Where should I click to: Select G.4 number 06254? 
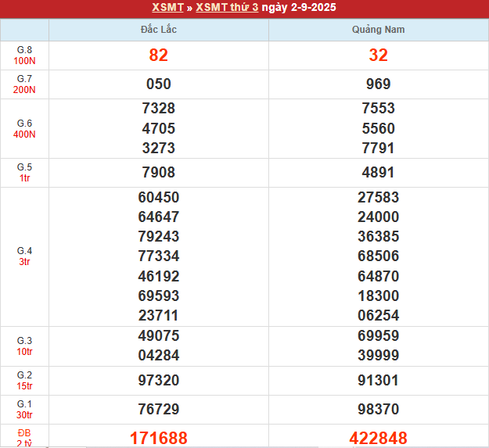coord(378,315)
